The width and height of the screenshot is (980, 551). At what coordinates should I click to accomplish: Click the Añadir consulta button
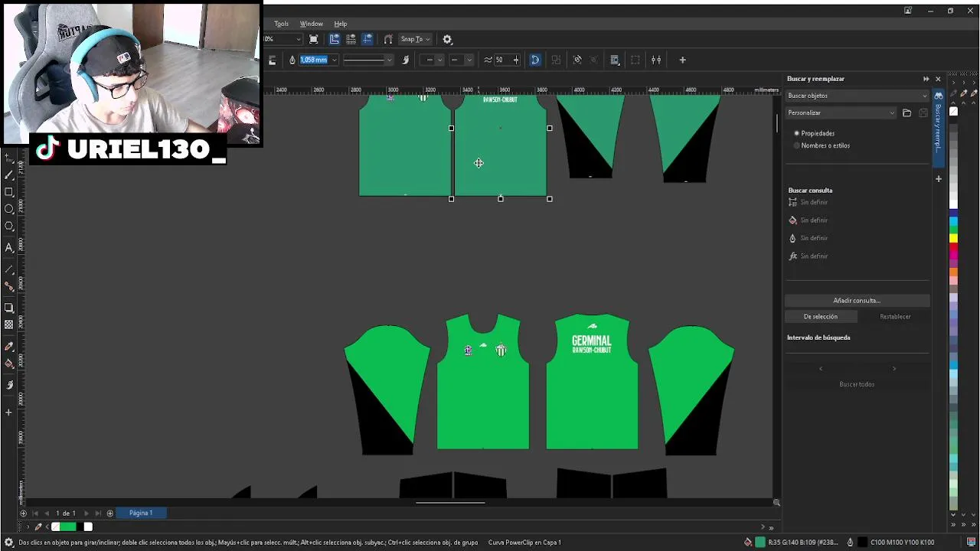(x=857, y=301)
